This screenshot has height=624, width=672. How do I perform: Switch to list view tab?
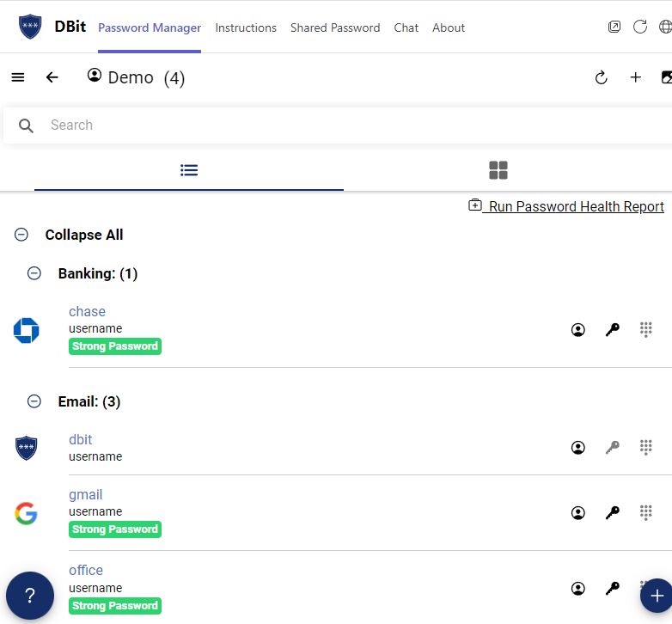(189, 170)
